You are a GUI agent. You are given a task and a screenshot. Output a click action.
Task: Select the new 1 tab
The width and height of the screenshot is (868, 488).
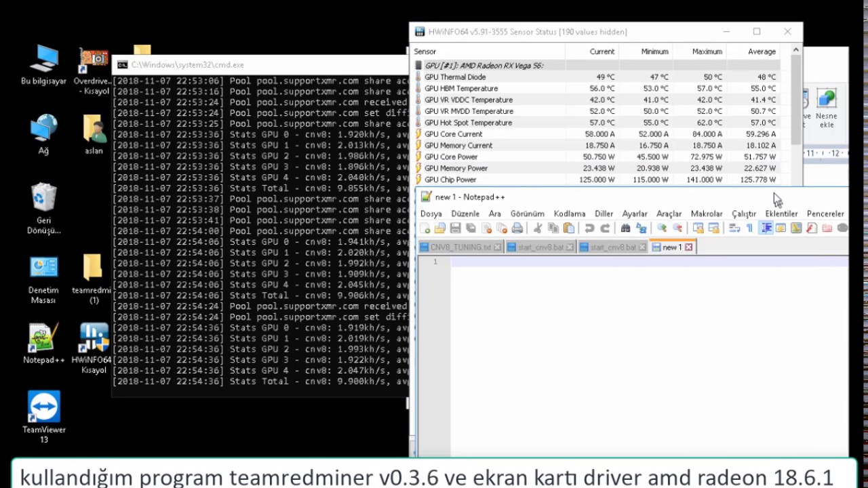tap(671, 247)
